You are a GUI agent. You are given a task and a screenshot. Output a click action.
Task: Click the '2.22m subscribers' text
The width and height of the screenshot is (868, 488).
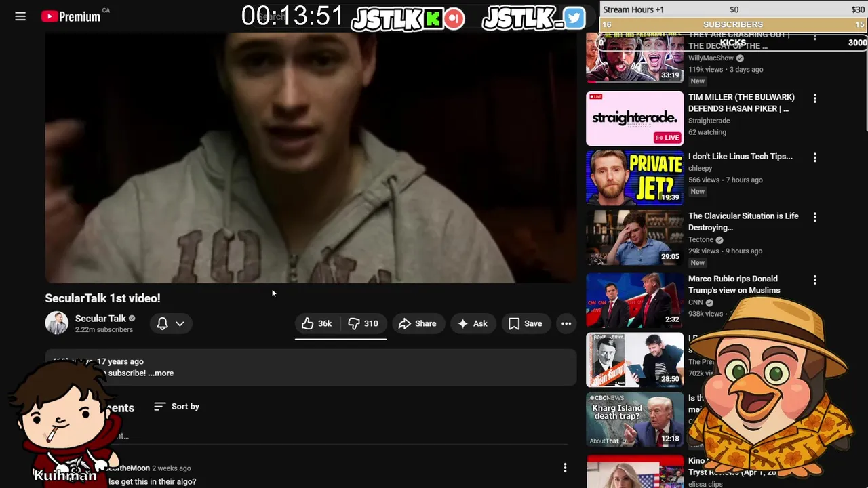[104, 330]
